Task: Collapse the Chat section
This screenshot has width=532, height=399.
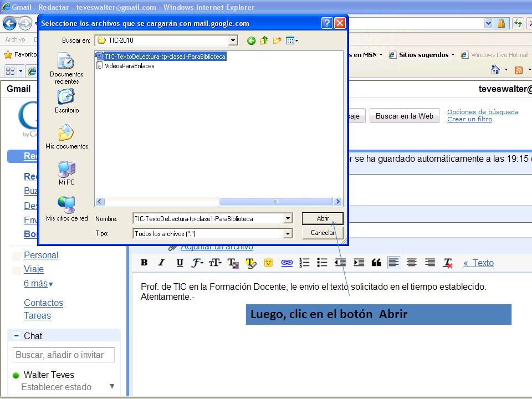Action: coord(16,336)
